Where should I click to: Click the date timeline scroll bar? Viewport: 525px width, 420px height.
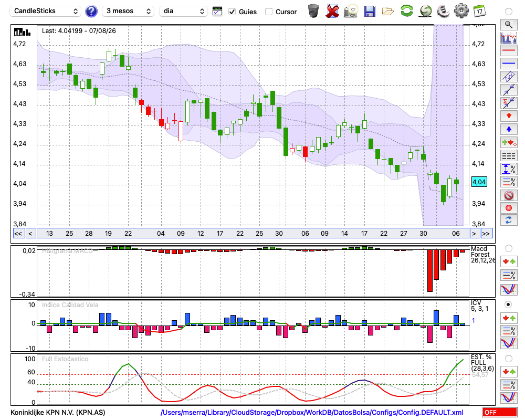[x=253, y=234]
